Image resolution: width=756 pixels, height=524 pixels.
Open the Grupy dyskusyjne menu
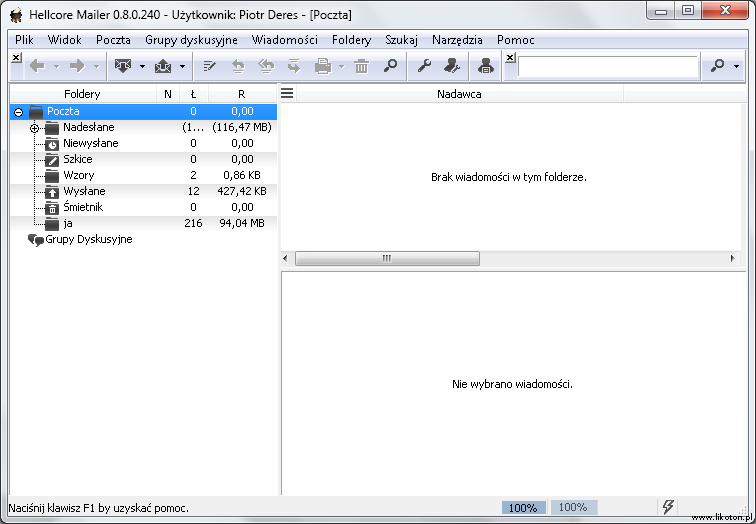click(191, 40)
